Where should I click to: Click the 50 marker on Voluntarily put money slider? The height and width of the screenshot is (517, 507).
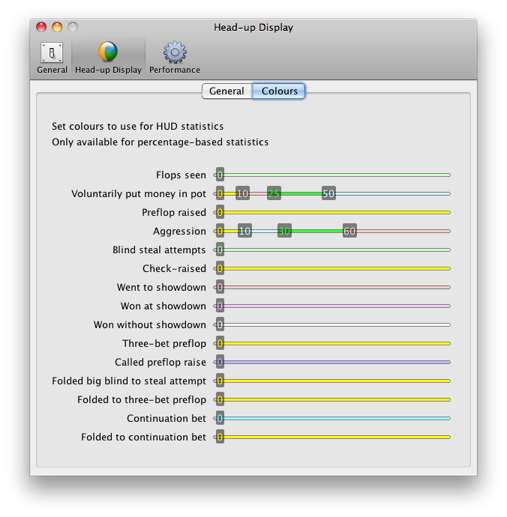coord(329,193)
